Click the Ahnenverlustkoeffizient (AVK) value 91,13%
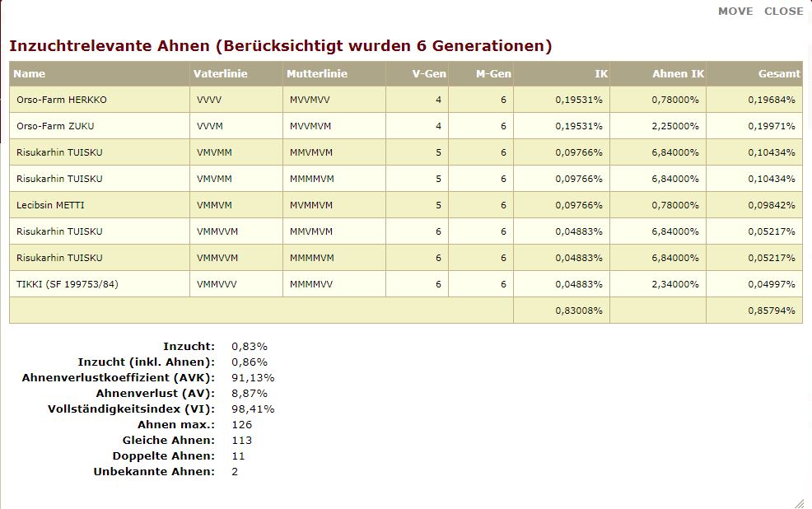Image resolution: width=812 pixels, height=509 pixels. click(253, 377)
